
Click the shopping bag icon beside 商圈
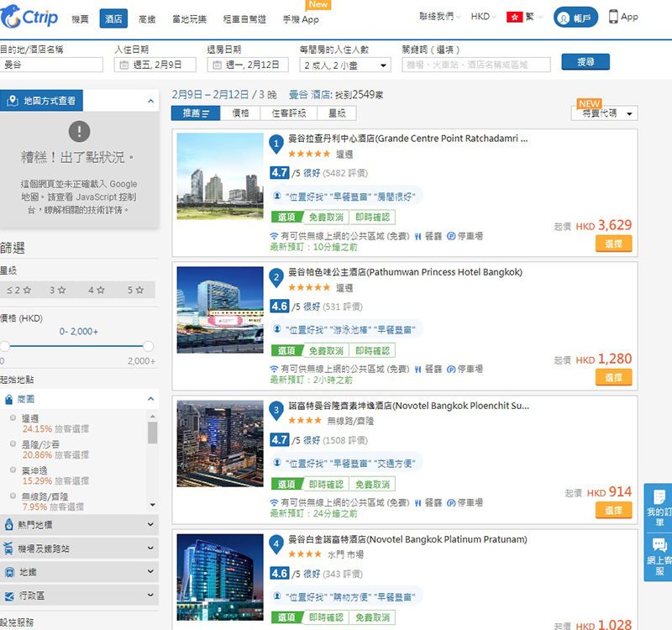click(x=8, y=400)
